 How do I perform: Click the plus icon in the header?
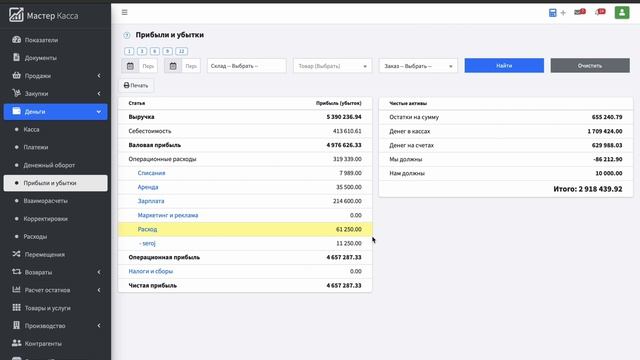(x=563, y=13)
